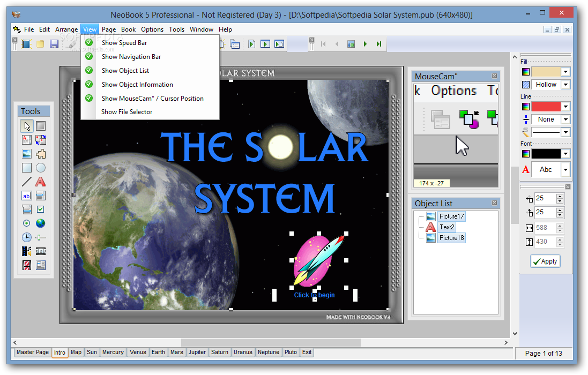Switch to the Mercury page tab
This screenshot has width=588, height=375.
pyautogui.click(x=113, y=352)
